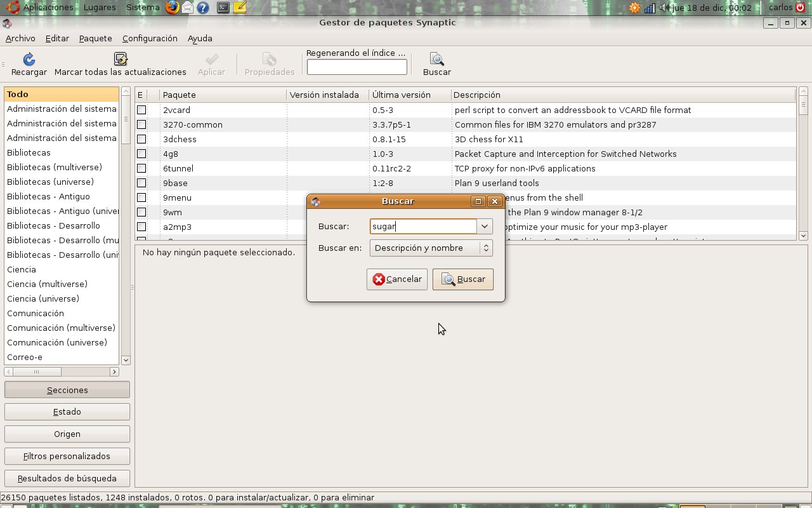Open the Configuración menu
This screenshot has width=812, height=508.
click(x=150, y=38)
